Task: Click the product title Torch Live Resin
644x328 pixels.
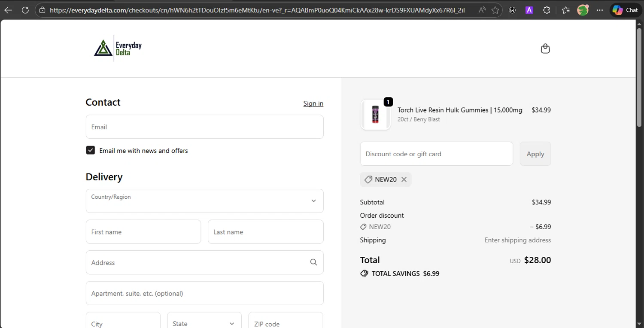Action: tap(460, 110)
